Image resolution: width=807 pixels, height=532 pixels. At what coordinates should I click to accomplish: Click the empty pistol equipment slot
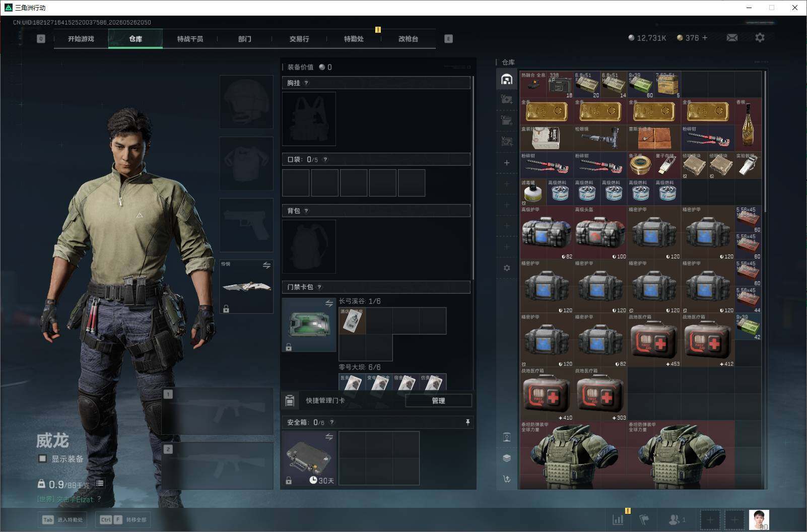pyautogui.click(x=246, y=225)
